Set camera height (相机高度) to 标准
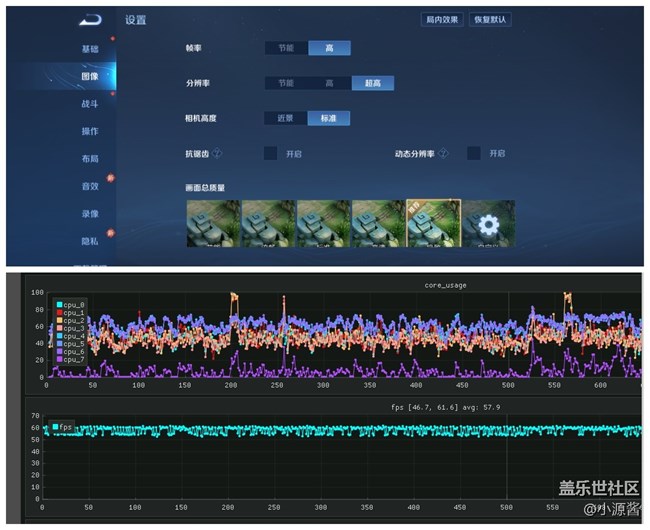Image resolution: width=650 pixels, height=530 pixels. (328, 118)
